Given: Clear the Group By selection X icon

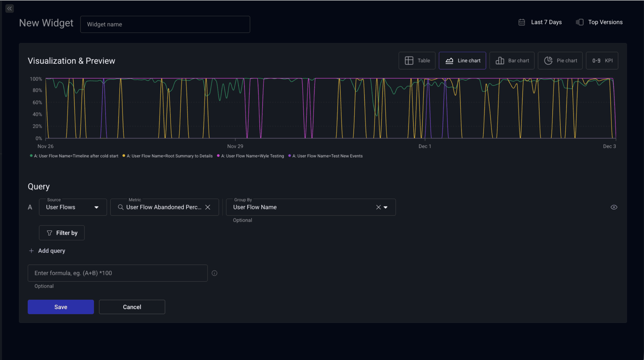Looking at the screenshot, I should coord(378,207).
